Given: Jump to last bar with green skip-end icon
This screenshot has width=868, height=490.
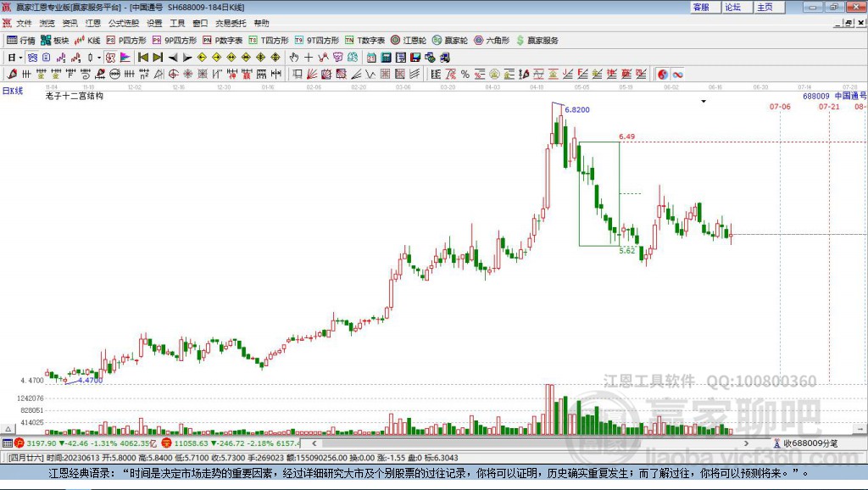Looking at the screenshot, I should [158, 58].
